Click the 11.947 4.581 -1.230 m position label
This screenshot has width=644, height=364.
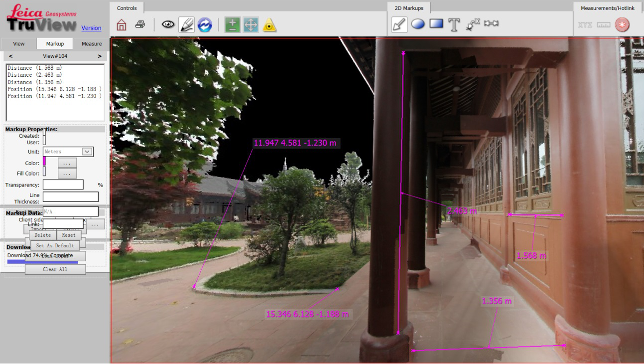[295, 143]
